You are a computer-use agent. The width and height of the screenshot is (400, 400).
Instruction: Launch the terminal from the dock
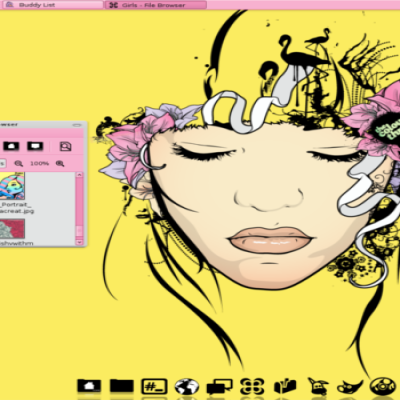[x=154, y=386]
